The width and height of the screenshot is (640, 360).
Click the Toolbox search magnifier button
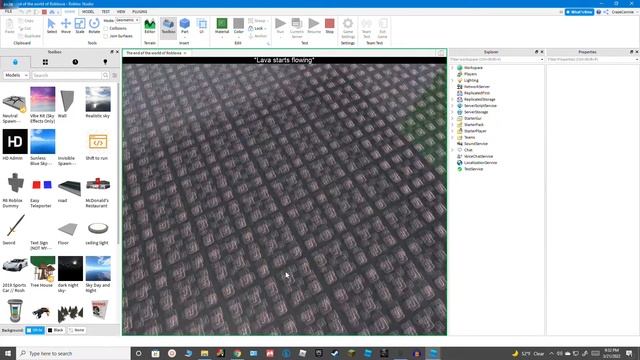105,76
